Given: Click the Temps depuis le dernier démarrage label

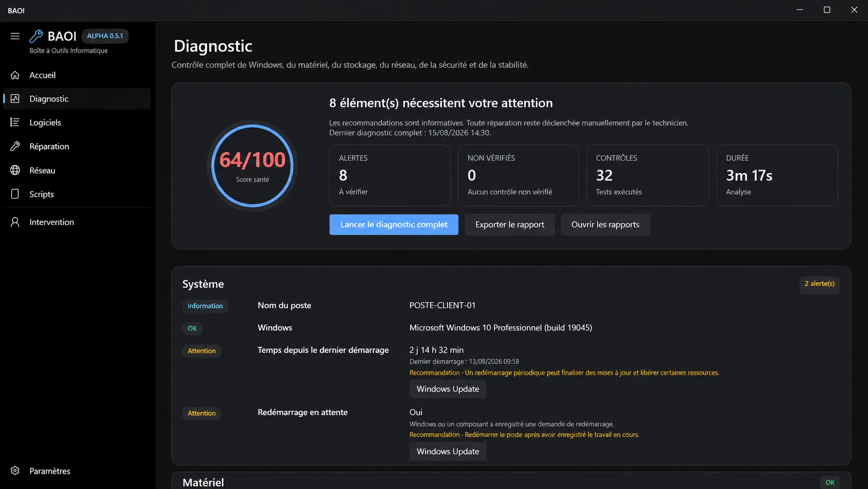Looking at the screenshot, I should [x=323, y=350].
